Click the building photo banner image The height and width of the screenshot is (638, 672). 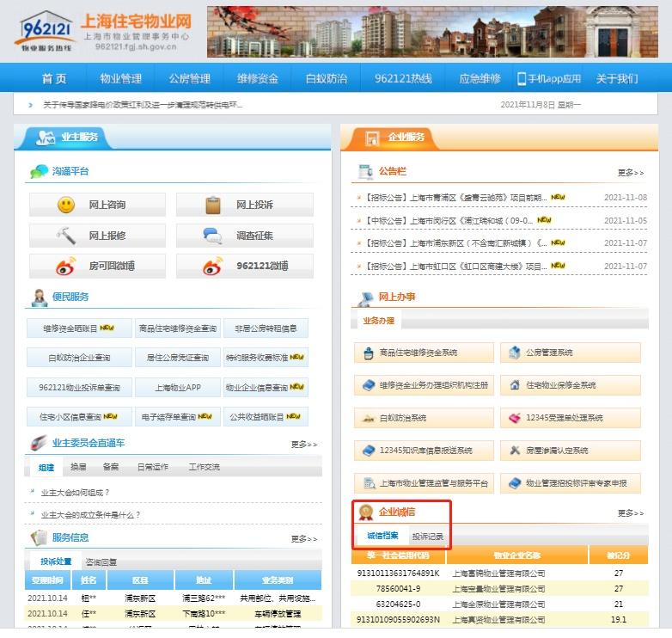pyautogui.click(x=433, y=32)
